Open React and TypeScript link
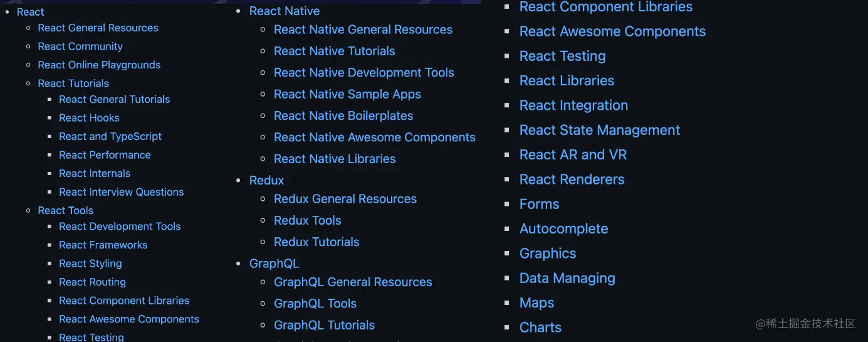Screen dimensions: 868x342 click(110, 136)
